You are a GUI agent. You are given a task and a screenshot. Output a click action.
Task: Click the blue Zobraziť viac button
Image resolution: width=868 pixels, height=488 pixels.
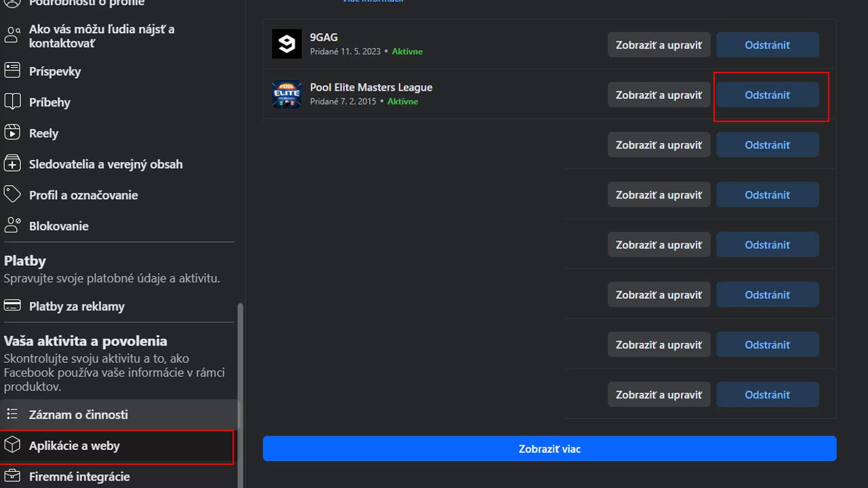tap(549, 449)
